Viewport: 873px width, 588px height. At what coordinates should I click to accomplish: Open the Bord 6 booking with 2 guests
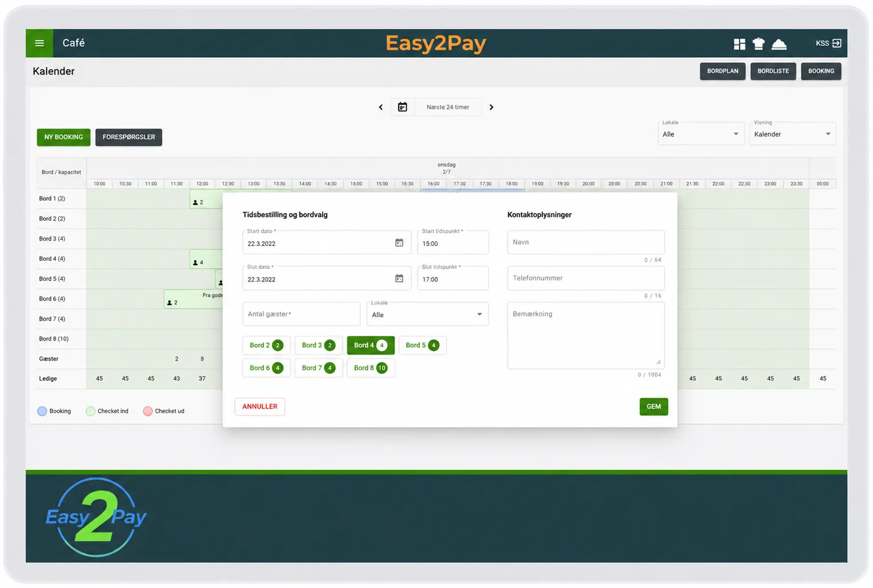(193, 299)
